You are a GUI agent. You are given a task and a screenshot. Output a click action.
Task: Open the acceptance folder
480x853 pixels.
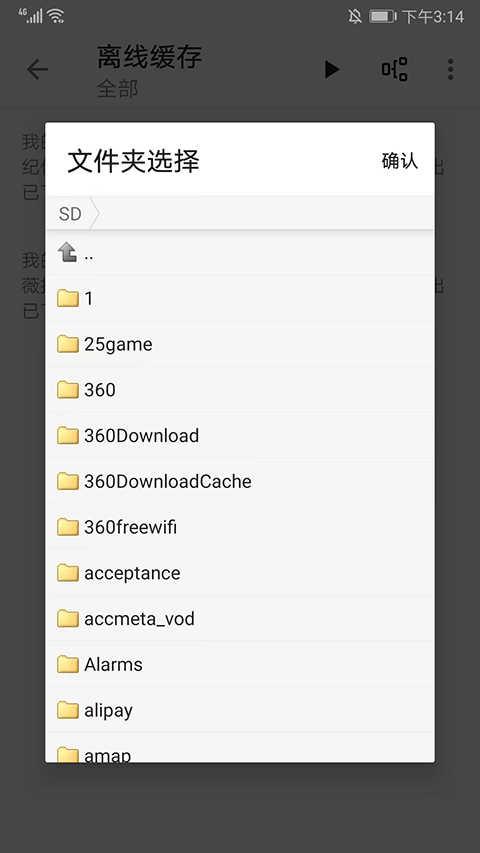tap(239, 572)
